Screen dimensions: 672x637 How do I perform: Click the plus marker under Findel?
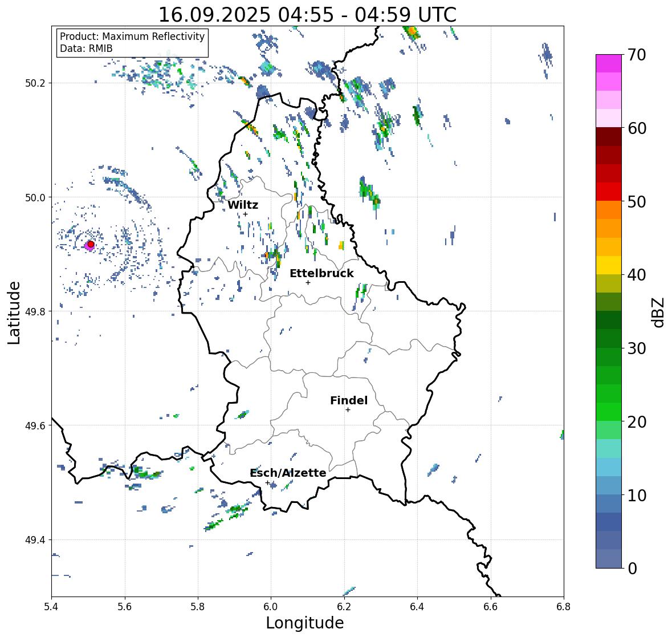click(348, 410)
